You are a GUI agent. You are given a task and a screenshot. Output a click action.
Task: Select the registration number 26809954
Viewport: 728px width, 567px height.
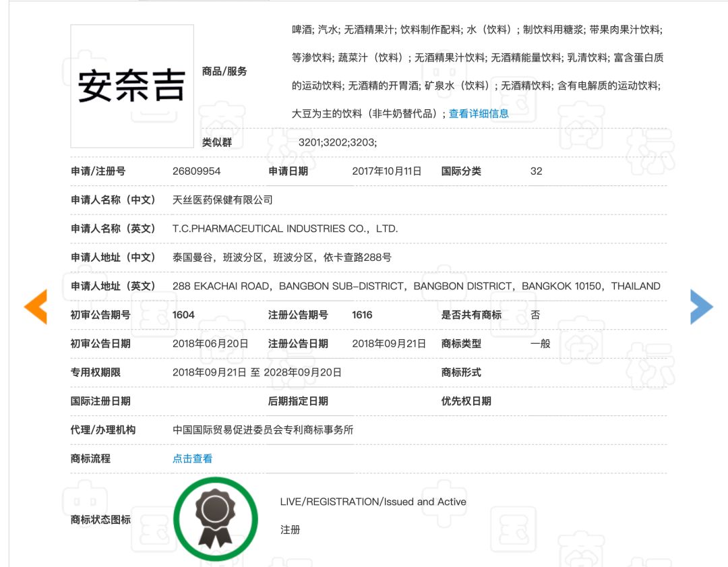(x=196, y=171)
